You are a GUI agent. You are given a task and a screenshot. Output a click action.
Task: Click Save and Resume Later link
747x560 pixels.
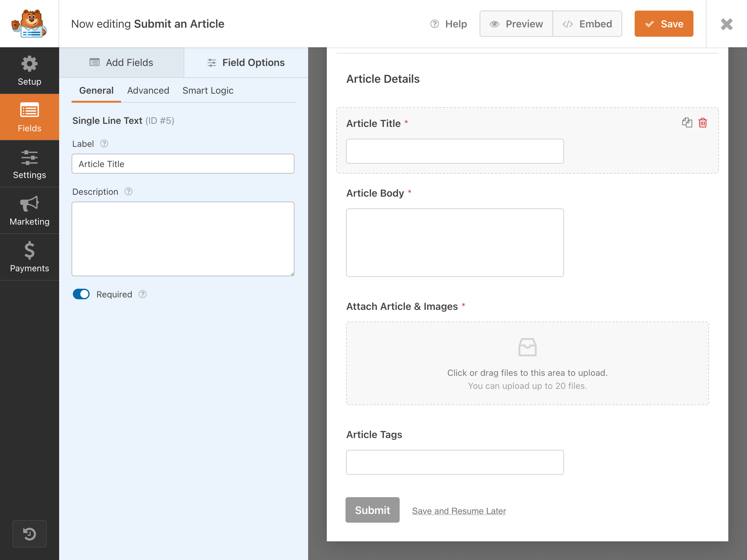click(x=458, y=511)
